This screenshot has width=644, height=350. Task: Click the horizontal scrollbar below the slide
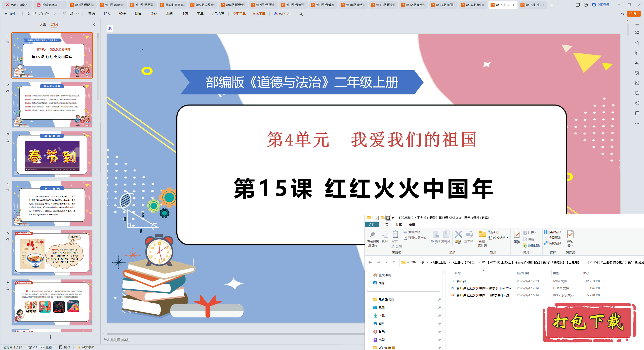[234, 334]
